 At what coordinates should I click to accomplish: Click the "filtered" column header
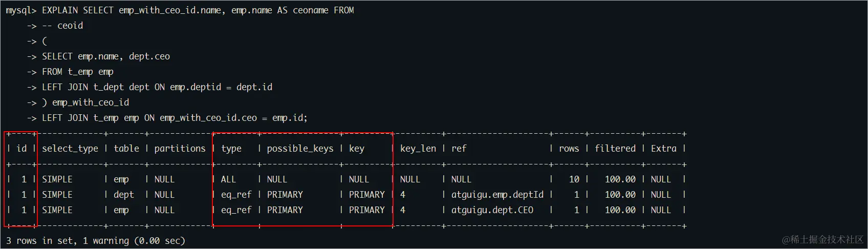615,149
